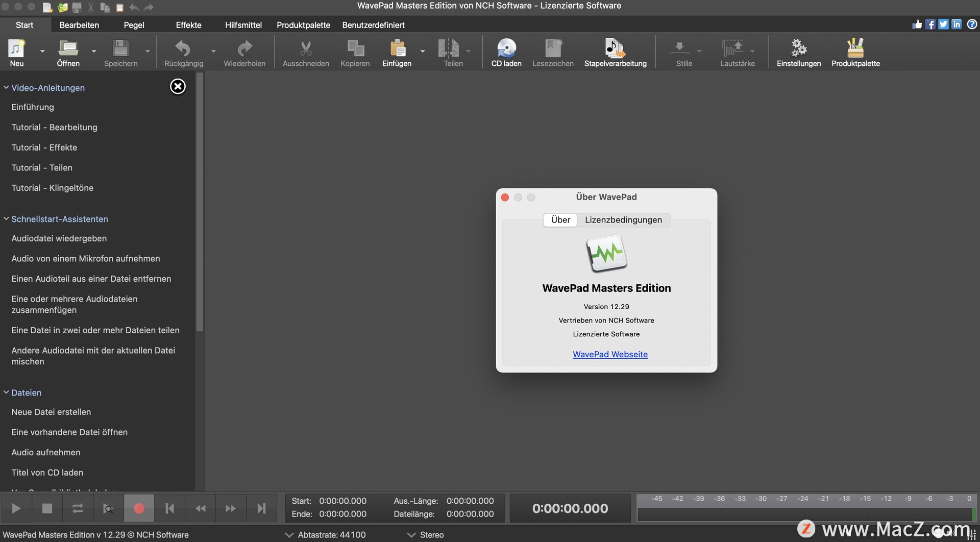This screenshot has width=980, height=542.
Task: Click the Wiederholen redo arrow
Action: pyautogui.click(x=244, y=48)
